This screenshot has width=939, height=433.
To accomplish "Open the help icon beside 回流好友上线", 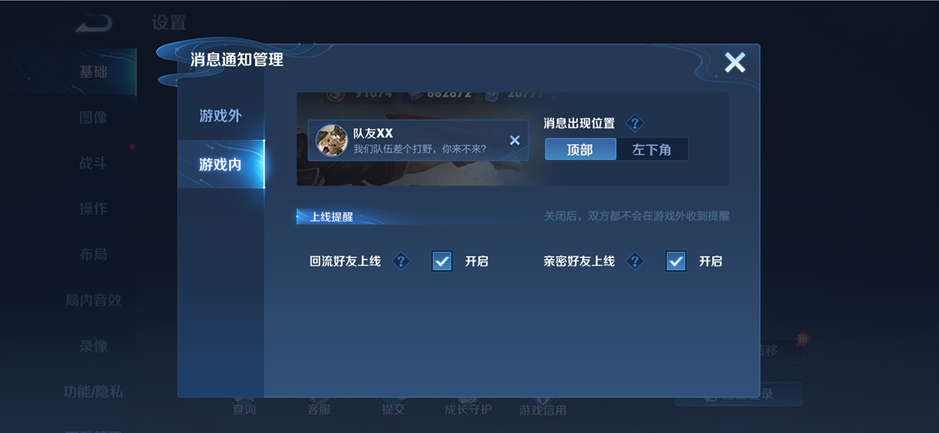I will coord(401,261).
